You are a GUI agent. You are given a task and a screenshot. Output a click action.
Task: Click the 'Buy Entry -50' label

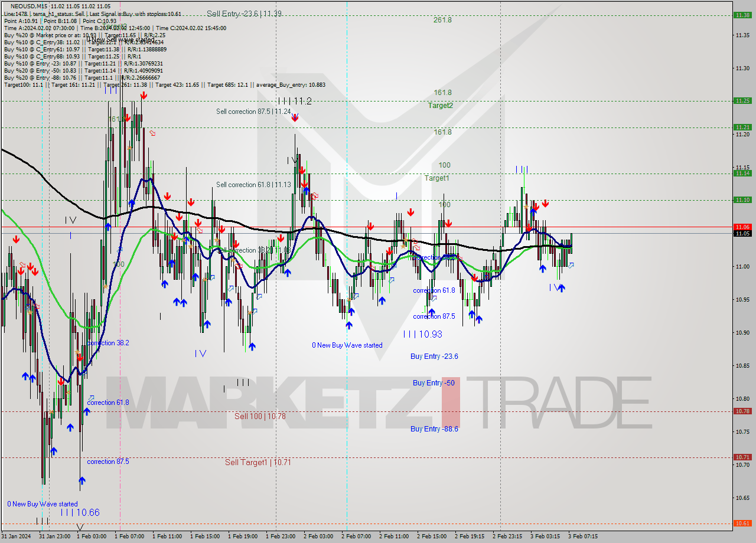[x=434, y=382]
